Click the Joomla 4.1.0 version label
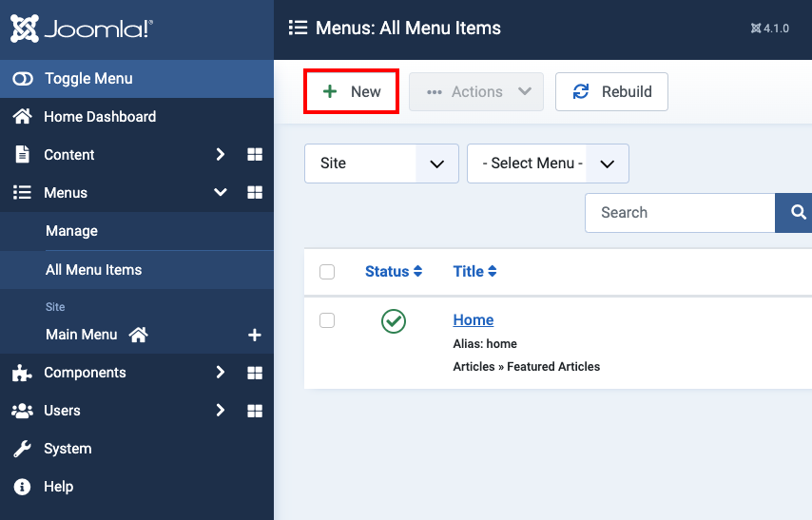This screenshot has width=812, height=520. tap(769, 29)
